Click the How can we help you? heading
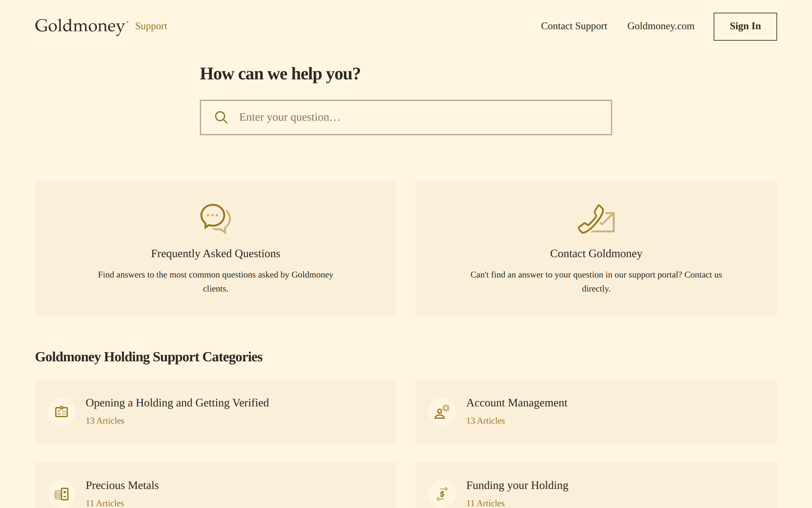 tap(280, 74)
